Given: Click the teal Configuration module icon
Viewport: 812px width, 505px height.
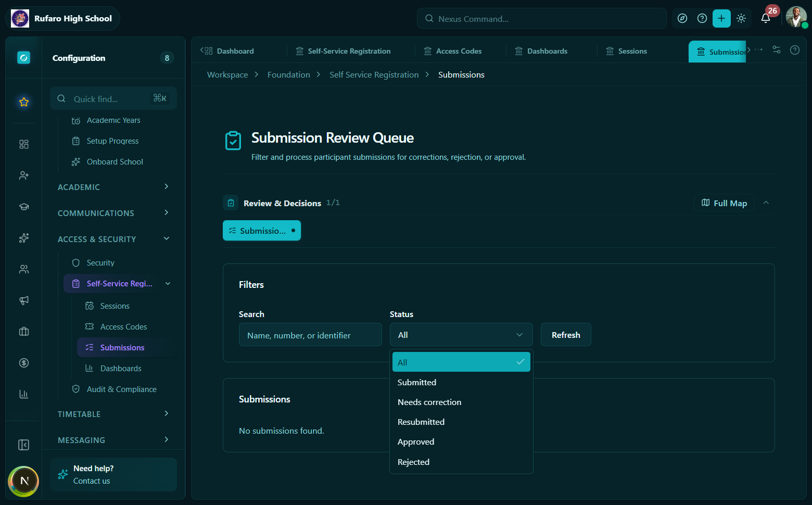Looking at the screenshot, I should pos(23,58).
